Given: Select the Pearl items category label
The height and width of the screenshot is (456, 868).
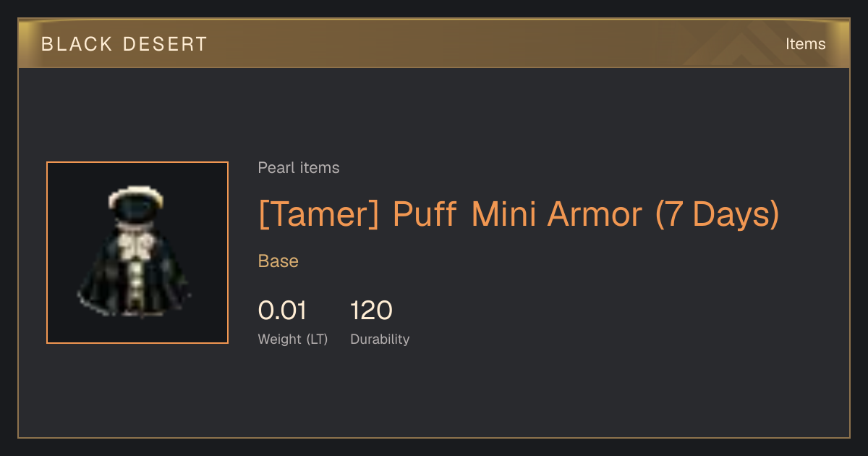Looking at the screenshot, I should coord(299,168).
